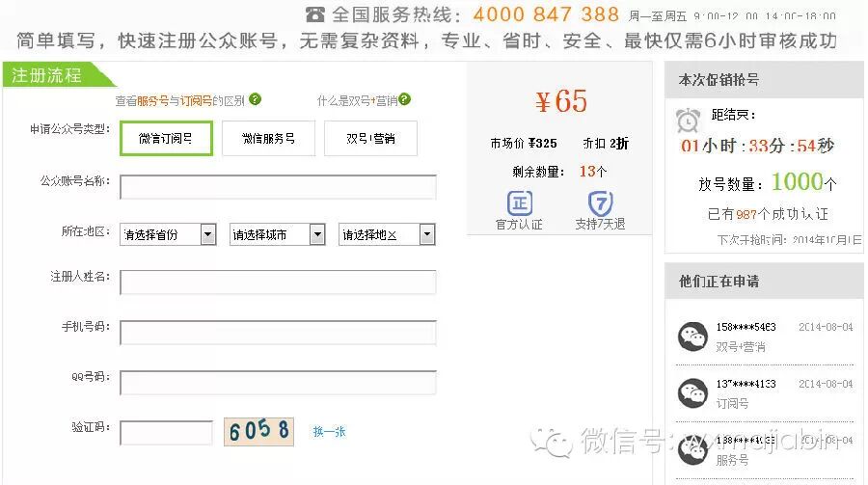The width and height of the screenshot is (868, 485).
Task: Click the countdown 01小时:33分:54秒
Action: click(x=757, y=146)
